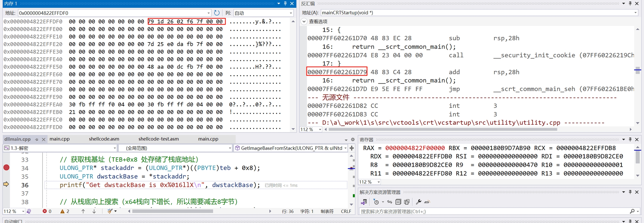Toggle auto-hide pin on the registers panel
Viewport: 644px width, 223px height.
pos(630,139)
